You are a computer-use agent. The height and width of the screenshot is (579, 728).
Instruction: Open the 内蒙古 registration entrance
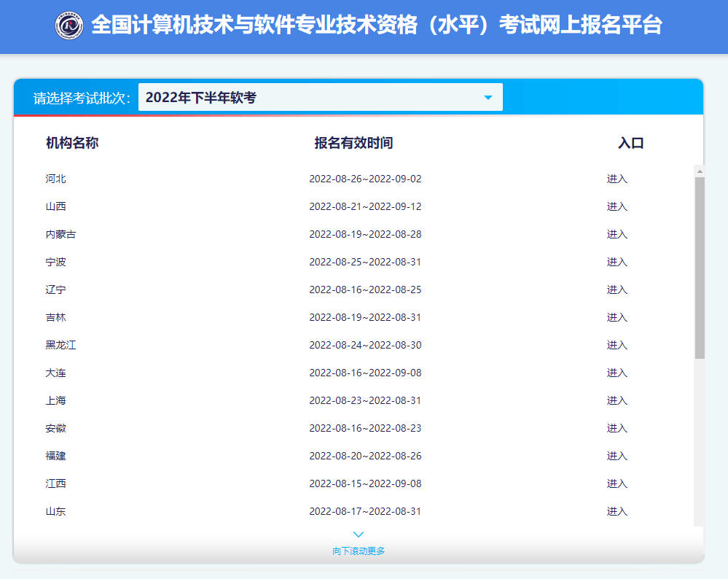pyautogui.click(x=617, y=235)
